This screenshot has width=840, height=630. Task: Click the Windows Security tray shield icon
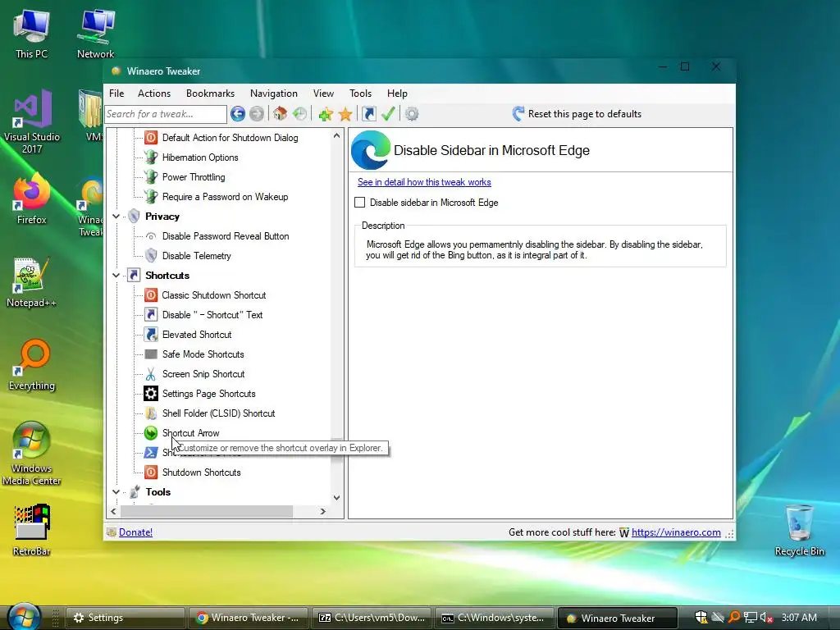701,618
